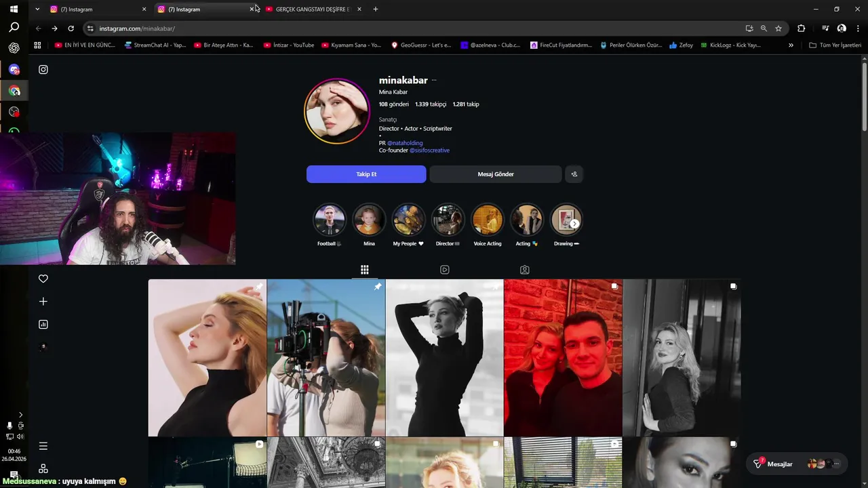Switch to GERÇEK GANGSTAYI DEŞİFRE YouTube tab
The width and height of the screenshot is (868, 488).
tap(313, 9)
